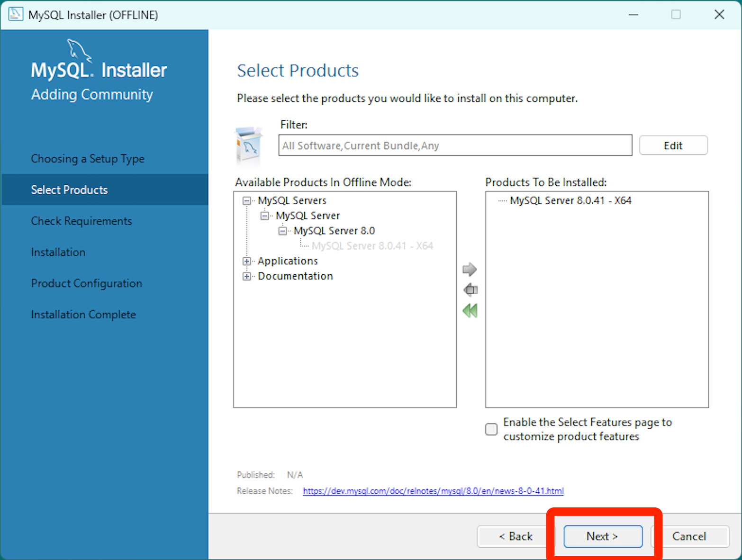Click the green right arrow to add product
Viewport: 742px width, 560px height.
pos(469,269)
